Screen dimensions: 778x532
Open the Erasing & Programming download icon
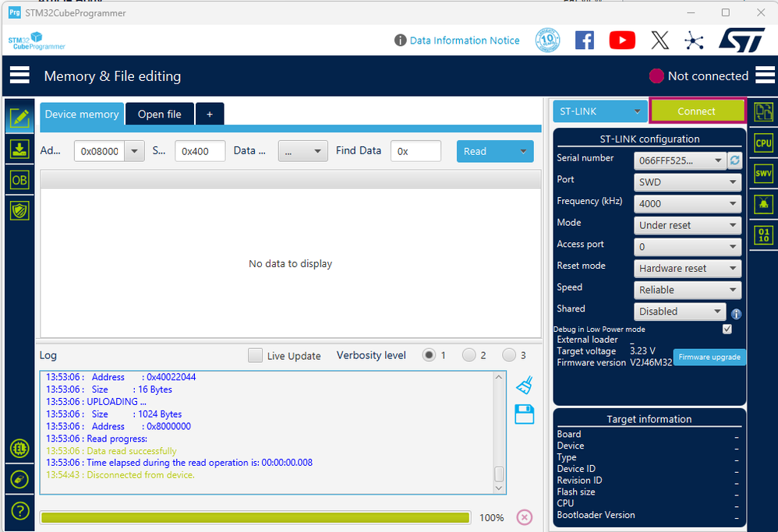click(19, 150)
